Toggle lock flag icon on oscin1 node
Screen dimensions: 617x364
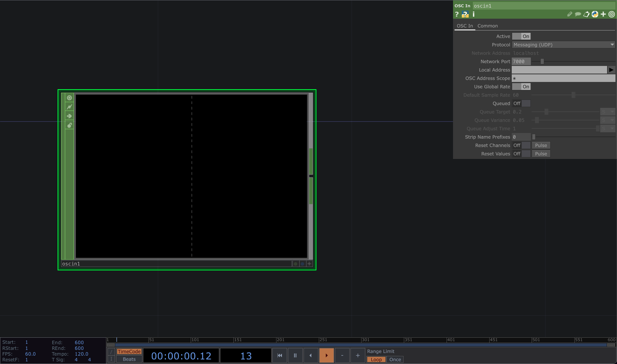point(69,125)
